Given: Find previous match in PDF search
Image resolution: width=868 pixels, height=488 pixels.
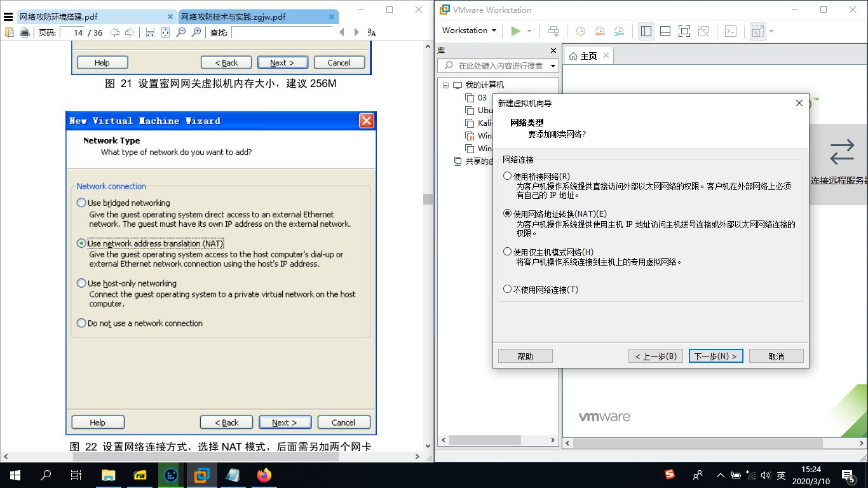Looking at the screenshot, I should click(342, 32).
